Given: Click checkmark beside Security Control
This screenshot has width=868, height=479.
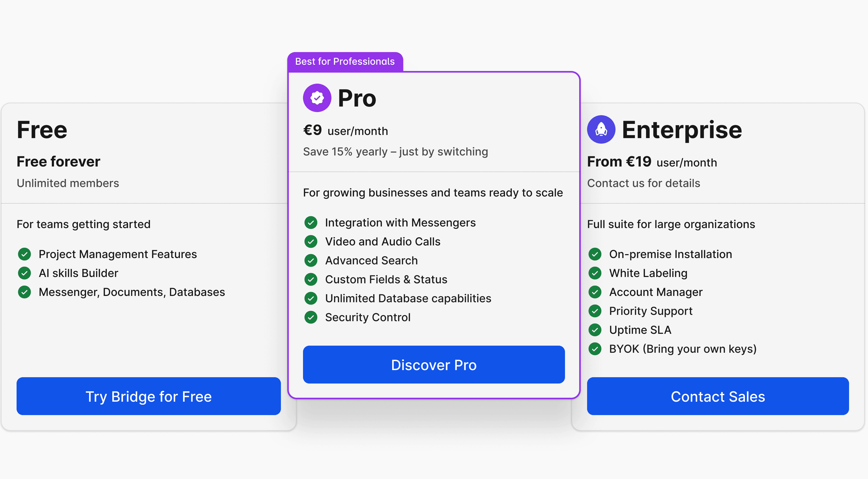Looking at the screenshot, I should click(x=311, y=317).
